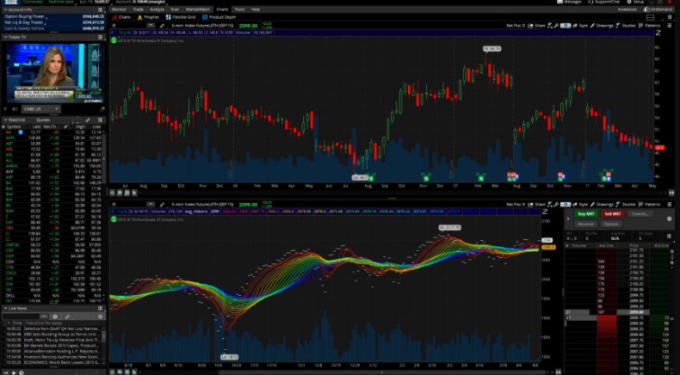
Task: Click the timeframe button on lower chart toolbar
Action: click(565, 204)
